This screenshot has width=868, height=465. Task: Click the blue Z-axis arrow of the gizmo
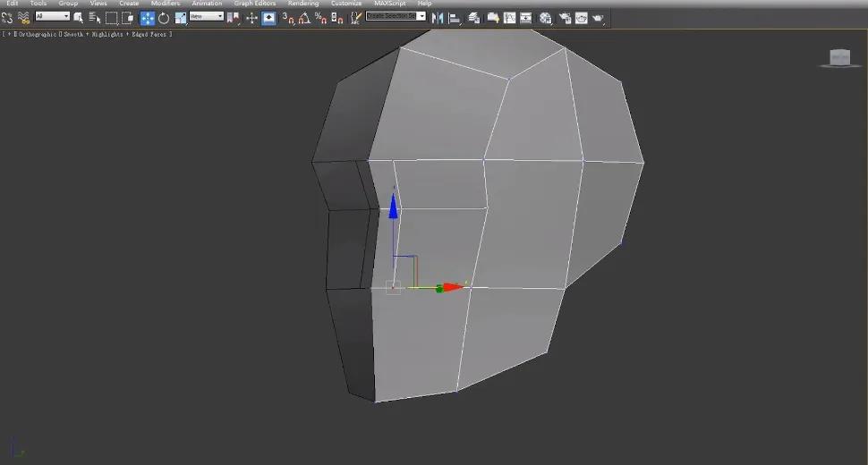tap(393, 206)
